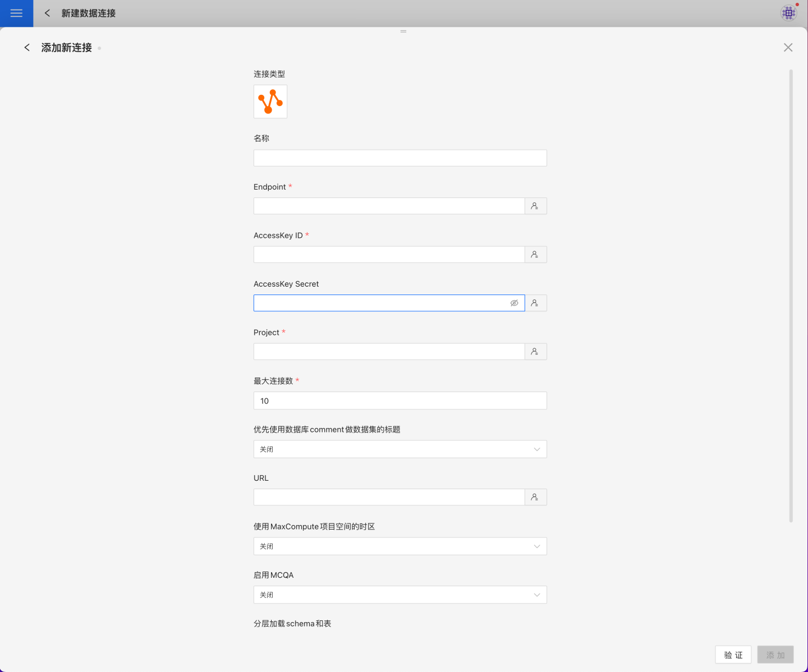This screenshot has width=808, height=672.
Task: Go back using arrow beside 添加新连接
Action: [x=27, y=48]
